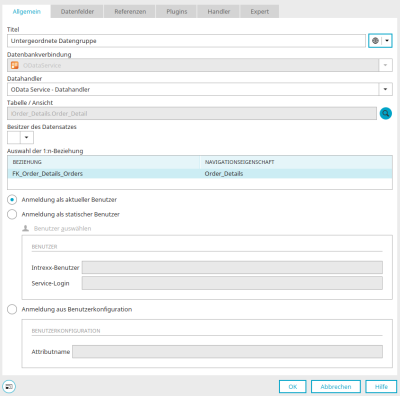The width and height of the screenshot is (400, 396).
Task: Click the bottom-left window settings icon
Action: click(9, 386)
